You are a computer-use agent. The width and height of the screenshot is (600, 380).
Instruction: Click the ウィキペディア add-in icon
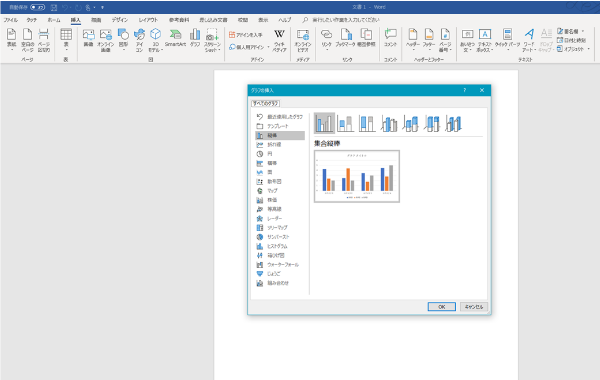tap(279, 40)
